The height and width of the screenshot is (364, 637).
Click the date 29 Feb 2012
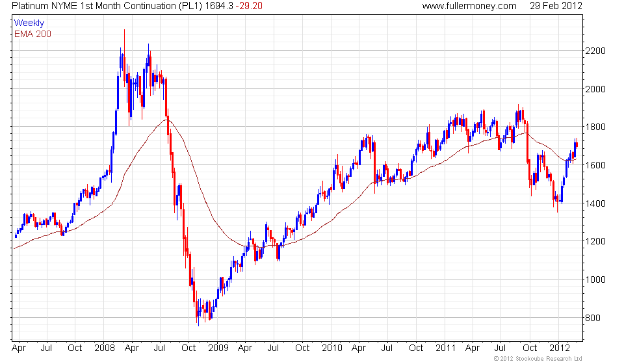pyautogui.click(x=556, y=6)
